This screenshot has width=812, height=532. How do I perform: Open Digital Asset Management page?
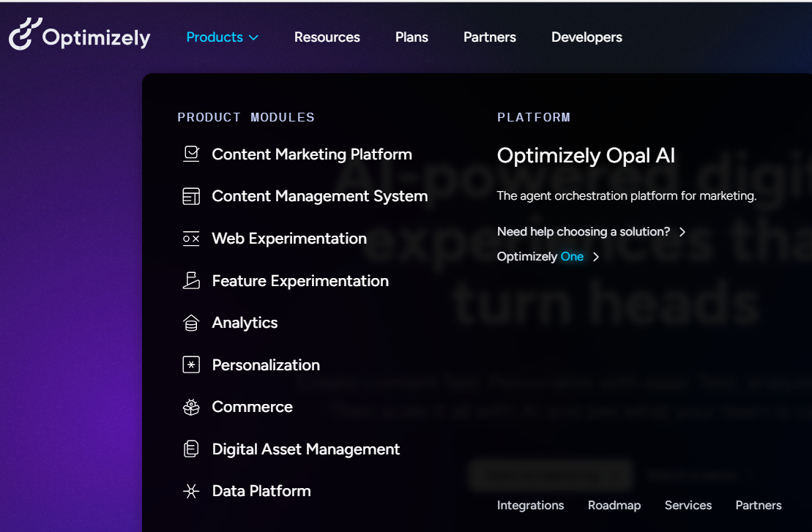coord(305,449)
